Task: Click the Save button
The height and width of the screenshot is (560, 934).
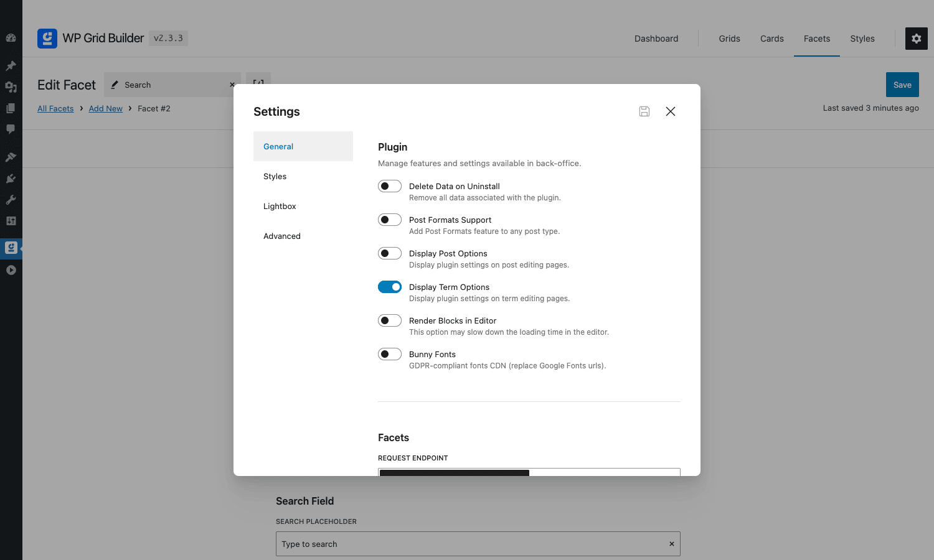Action: click(x=902, y=85)
